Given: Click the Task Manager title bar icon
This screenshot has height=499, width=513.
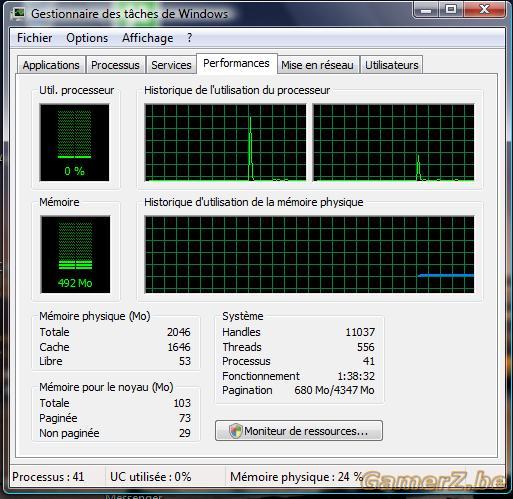Looking at the screenshot, I should coord(18,13).
